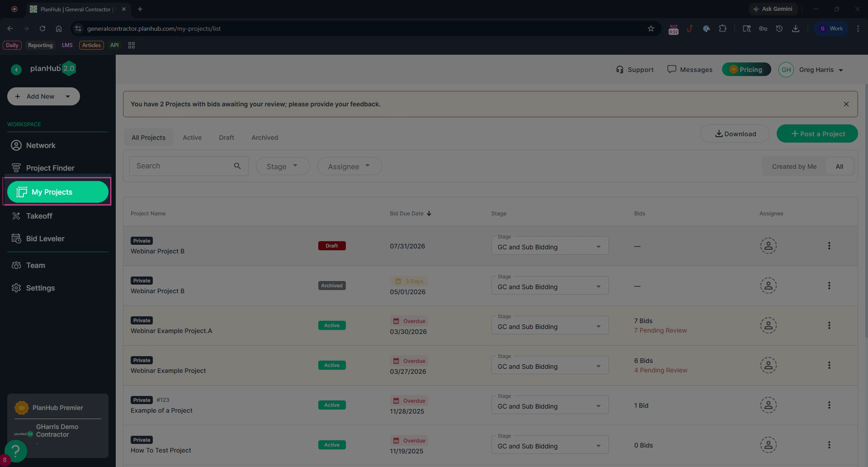Expand the Greg Harris account menu
The width and height of the screenshot is (868, 467).
pos(821,70)
